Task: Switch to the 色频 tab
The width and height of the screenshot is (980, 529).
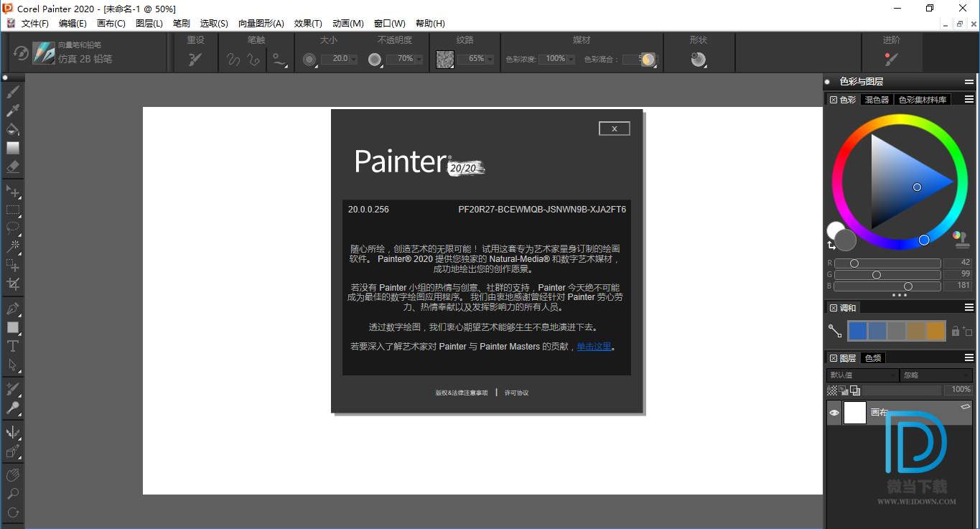Action: coord(873,357)
